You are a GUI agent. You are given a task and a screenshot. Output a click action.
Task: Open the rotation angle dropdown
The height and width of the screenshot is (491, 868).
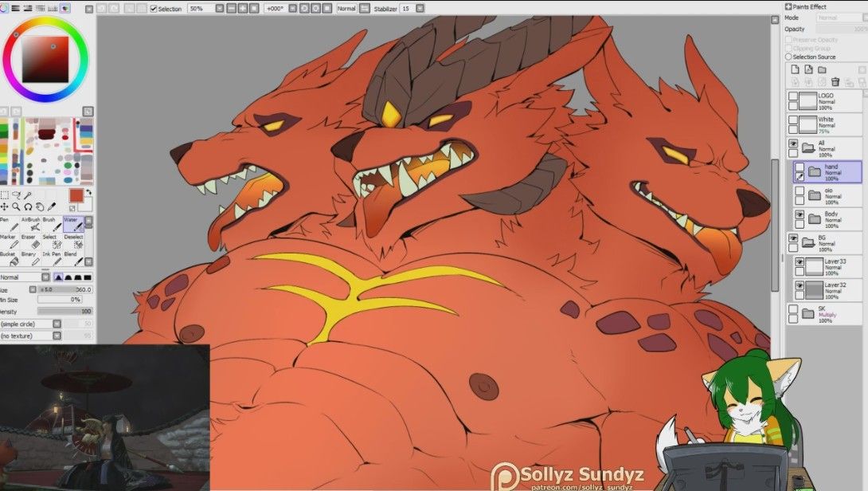[x=292, y=8]
